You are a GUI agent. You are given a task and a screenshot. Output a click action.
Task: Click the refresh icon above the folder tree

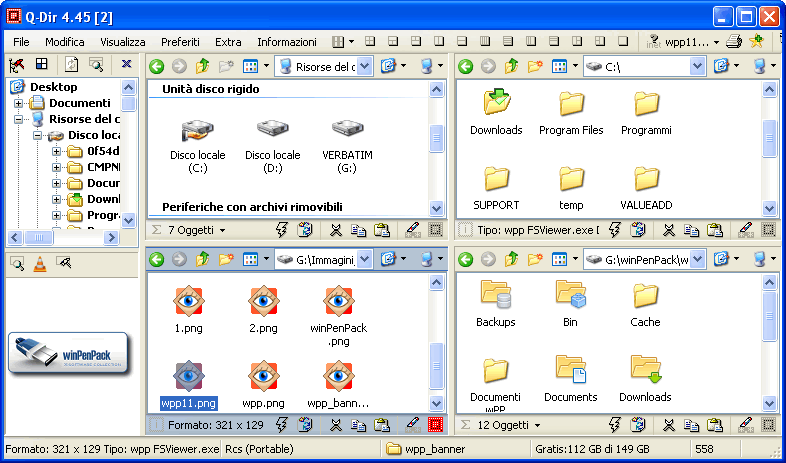(72, 64)
